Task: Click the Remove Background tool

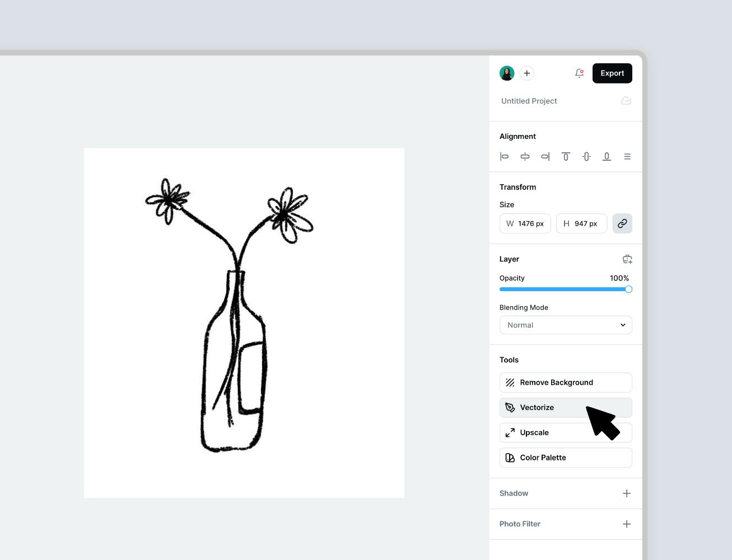Action: click(566, 382)
